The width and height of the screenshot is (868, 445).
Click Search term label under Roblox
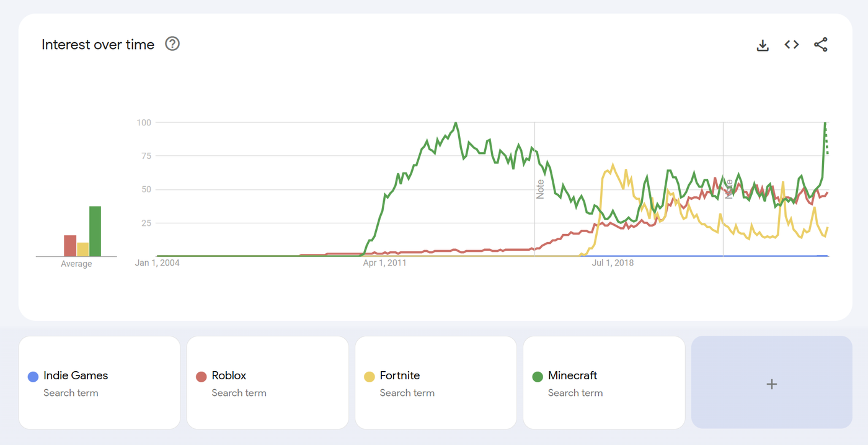[x=239, y=393]
